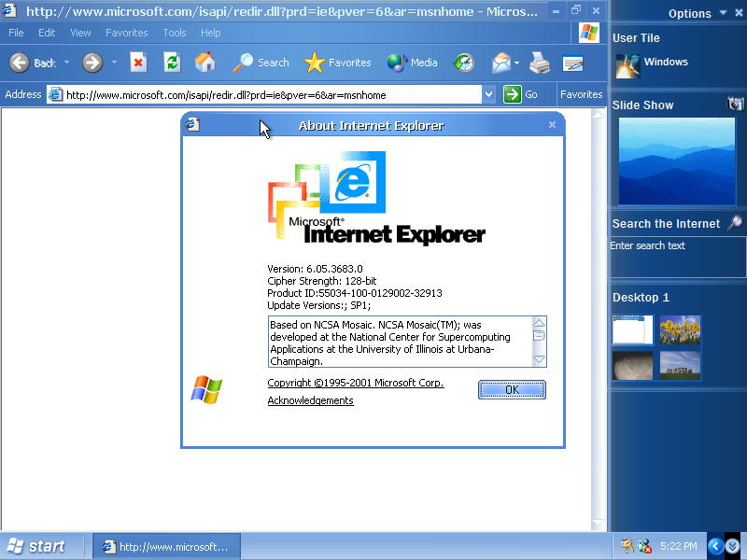Open the Media pane in toolbar

(x=412, y=63)
